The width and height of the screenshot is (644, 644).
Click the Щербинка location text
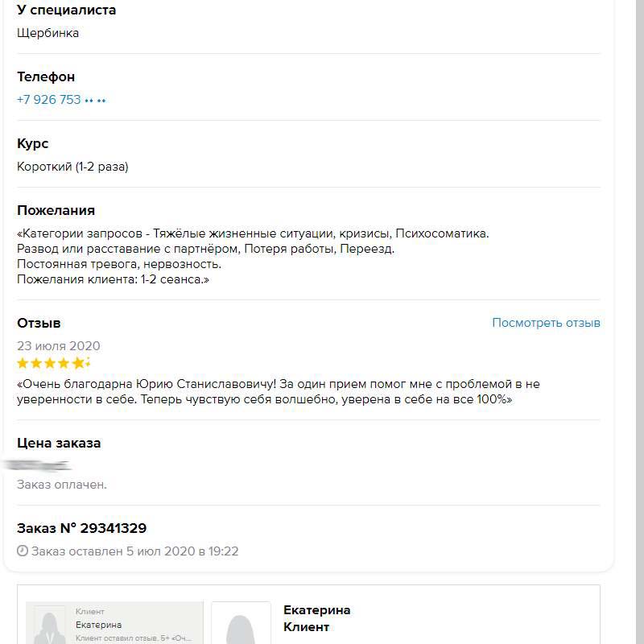point(47,33)
